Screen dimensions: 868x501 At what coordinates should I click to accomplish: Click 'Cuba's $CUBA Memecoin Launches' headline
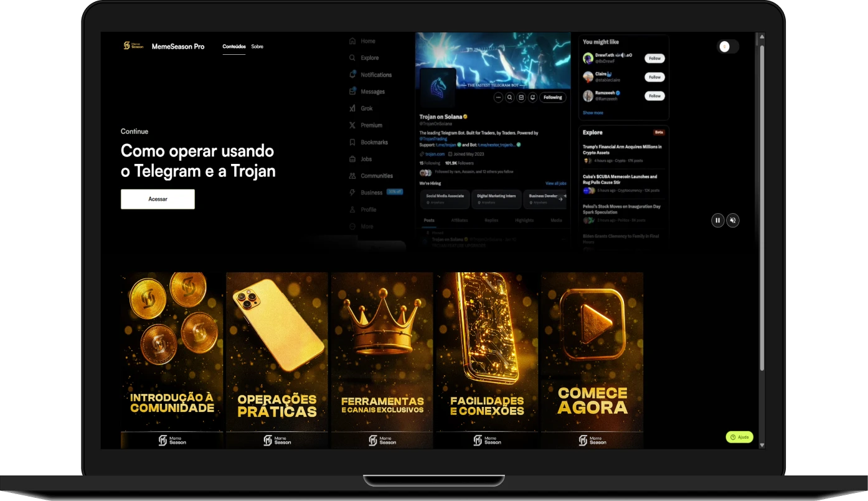[620, 179]
